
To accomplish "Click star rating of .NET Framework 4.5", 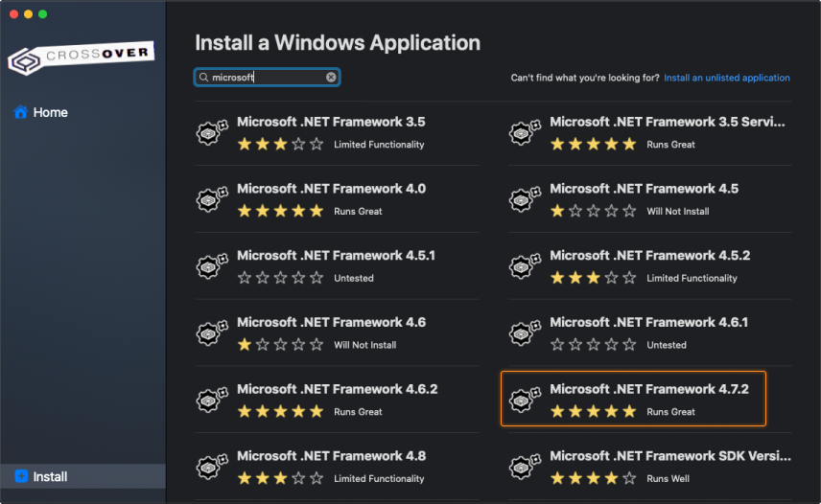I will click(594, 211).
